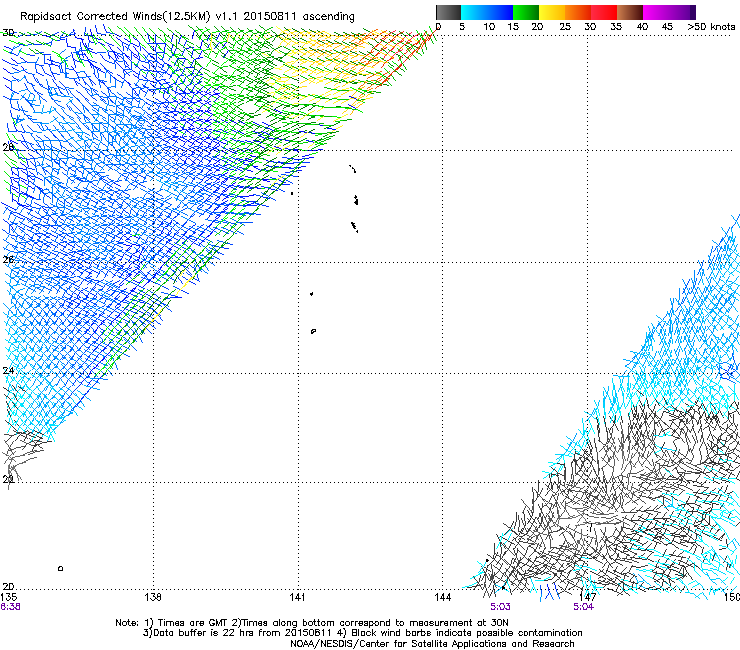Screen dimensions: 740x650
Task: Click the latitude label '26'
Action: point(8,260)
